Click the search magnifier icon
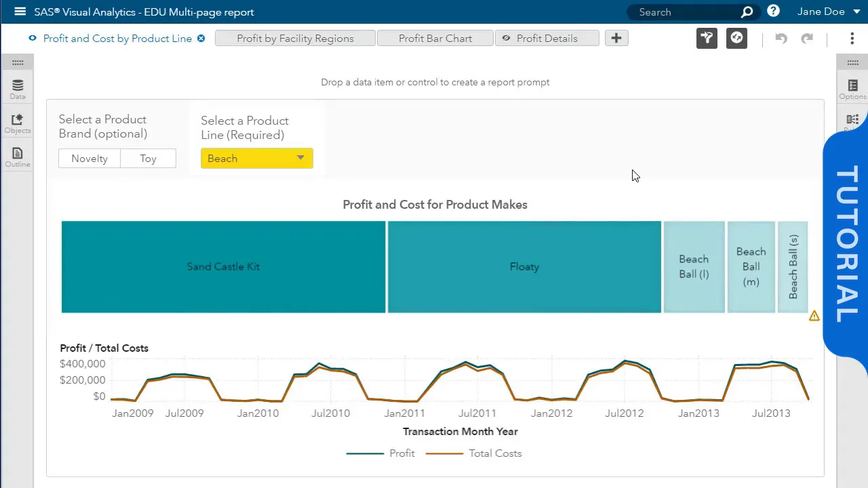Viewport: 868px width, 488px height. pyautogui.click(x=747, y=12)
